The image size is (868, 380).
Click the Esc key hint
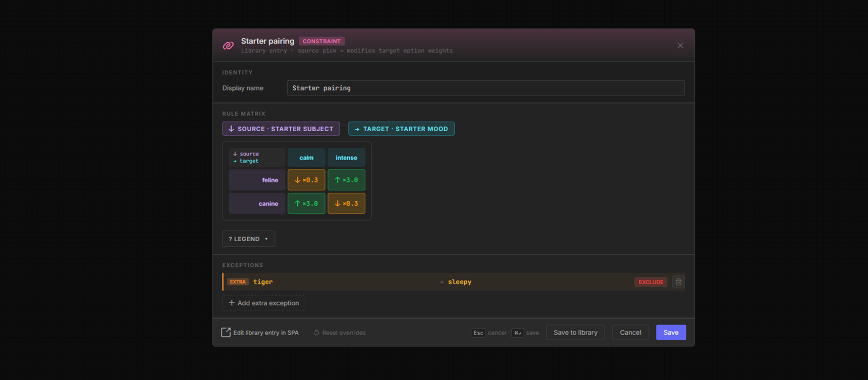tap(478, 333)
